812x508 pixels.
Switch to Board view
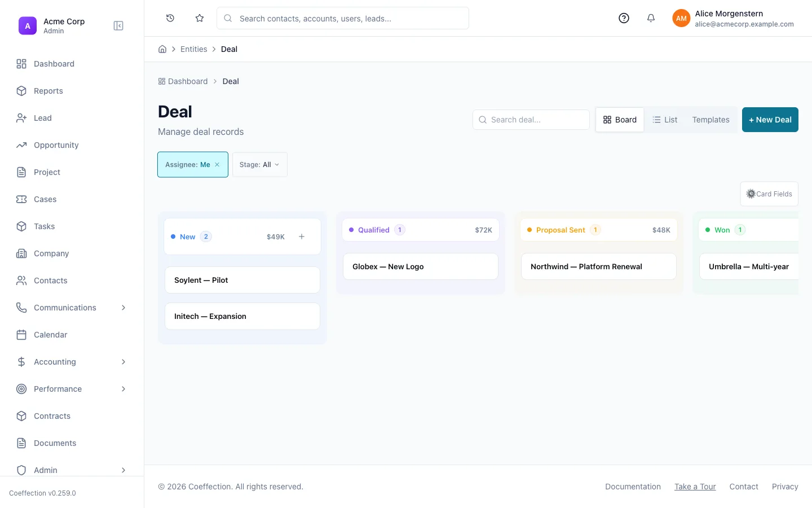(620, 120)
